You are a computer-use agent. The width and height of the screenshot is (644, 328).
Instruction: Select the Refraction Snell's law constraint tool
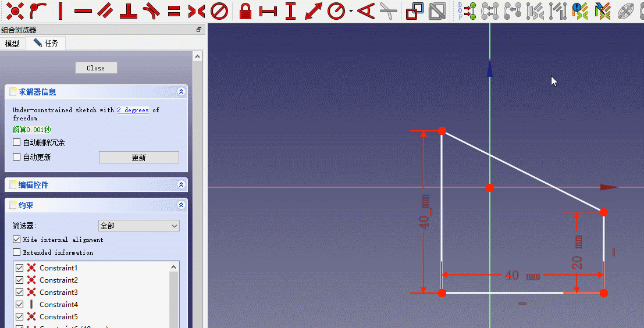click(x=388, y=11)
